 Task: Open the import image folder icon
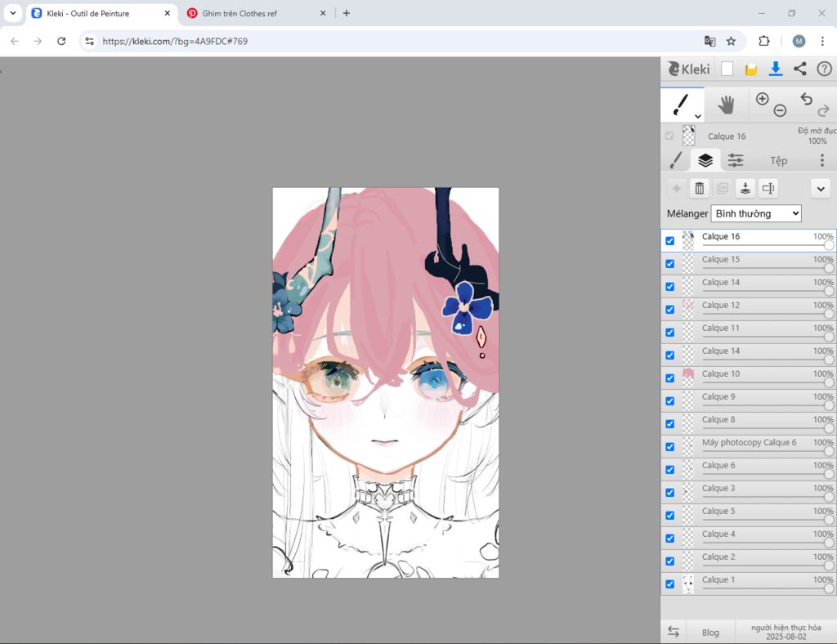751,69
